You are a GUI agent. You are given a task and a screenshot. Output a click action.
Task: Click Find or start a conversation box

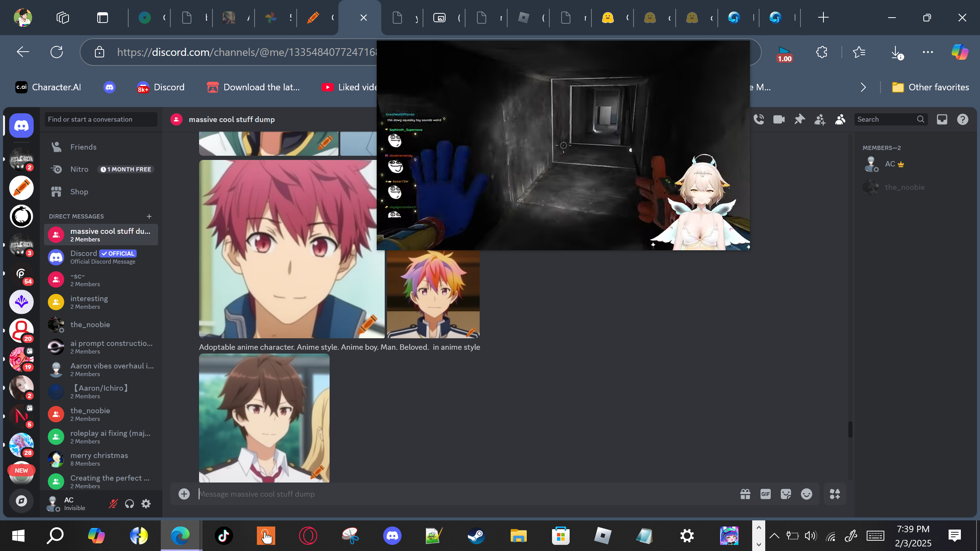[101, 119]
